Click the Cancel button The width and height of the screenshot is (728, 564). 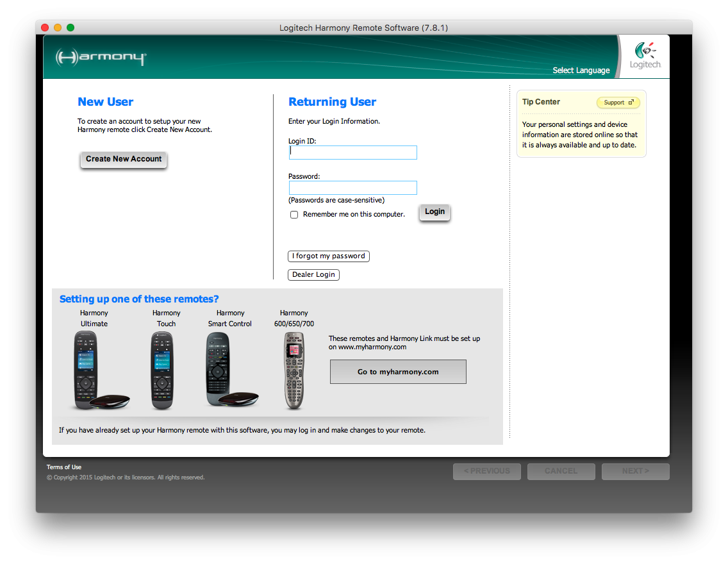[561, 471]
